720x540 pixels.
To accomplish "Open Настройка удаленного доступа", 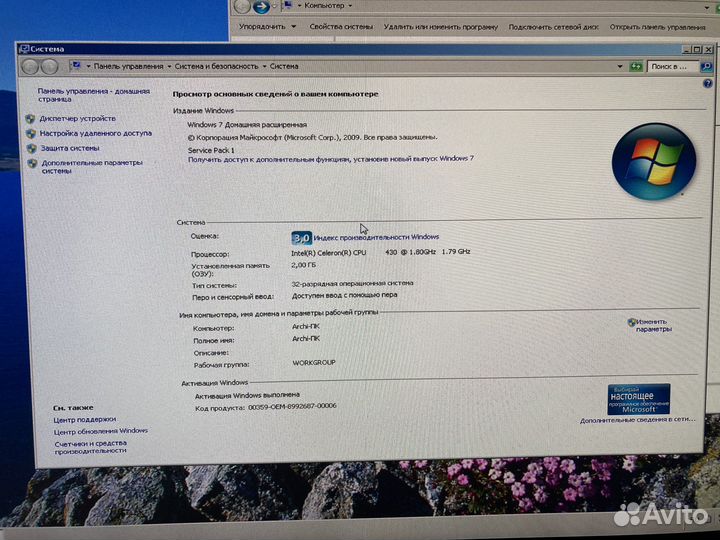I will (96, 132).
